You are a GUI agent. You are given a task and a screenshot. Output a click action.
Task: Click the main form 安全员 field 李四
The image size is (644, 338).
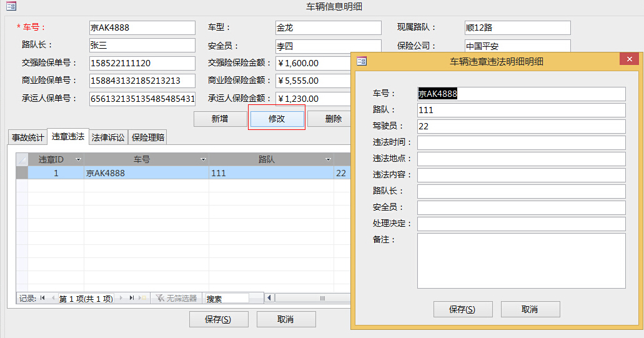click(x=328, y=46)
